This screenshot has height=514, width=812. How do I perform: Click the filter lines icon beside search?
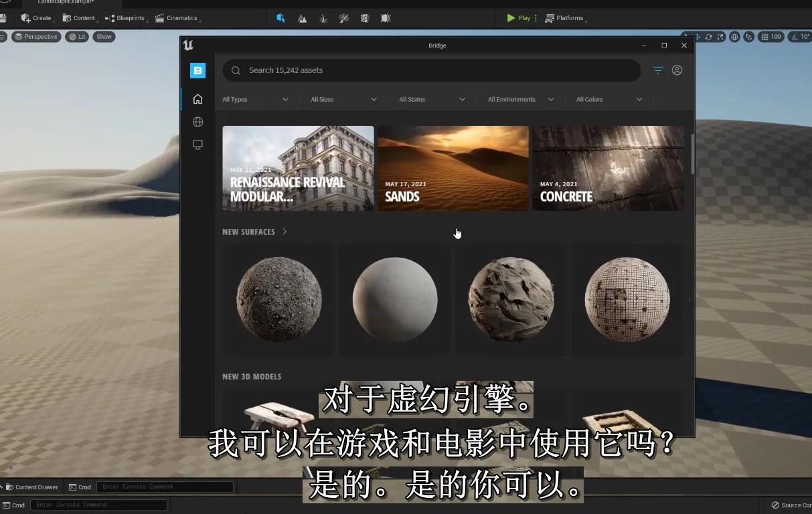657,70
